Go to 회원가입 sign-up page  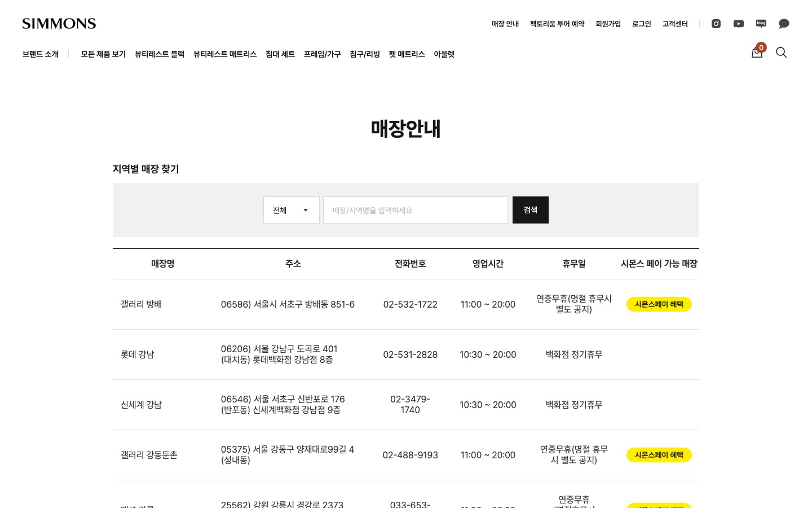[608, 24]
